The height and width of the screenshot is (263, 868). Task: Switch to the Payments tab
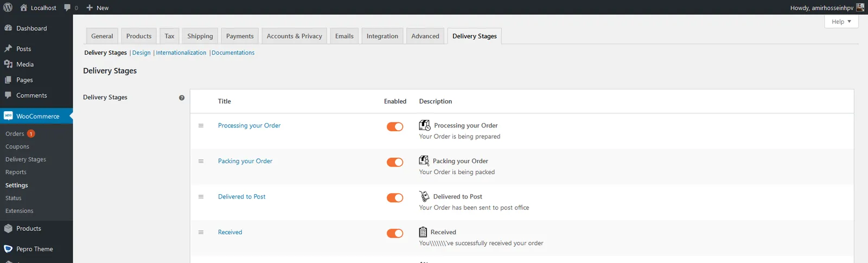pos(240,36)
